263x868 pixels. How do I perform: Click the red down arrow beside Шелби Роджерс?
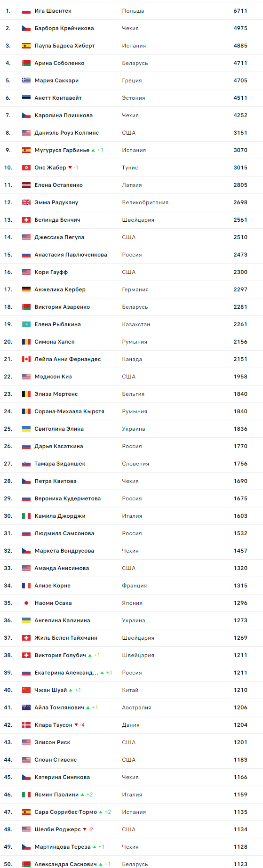coord(85,829)
